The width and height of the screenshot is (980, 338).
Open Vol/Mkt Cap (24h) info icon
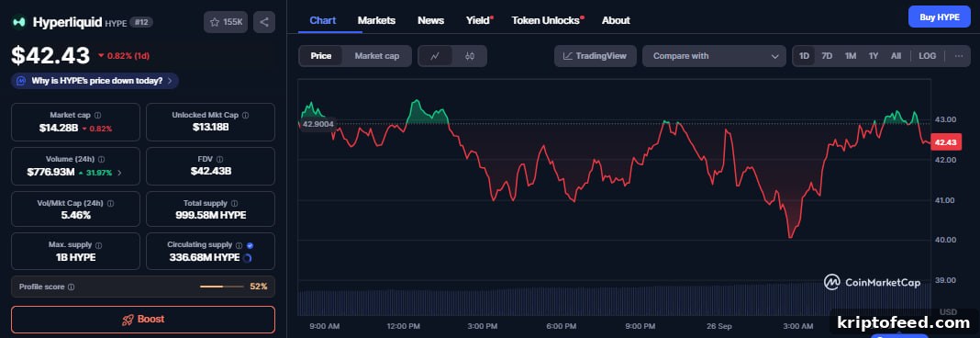click(x=111, y=203)
